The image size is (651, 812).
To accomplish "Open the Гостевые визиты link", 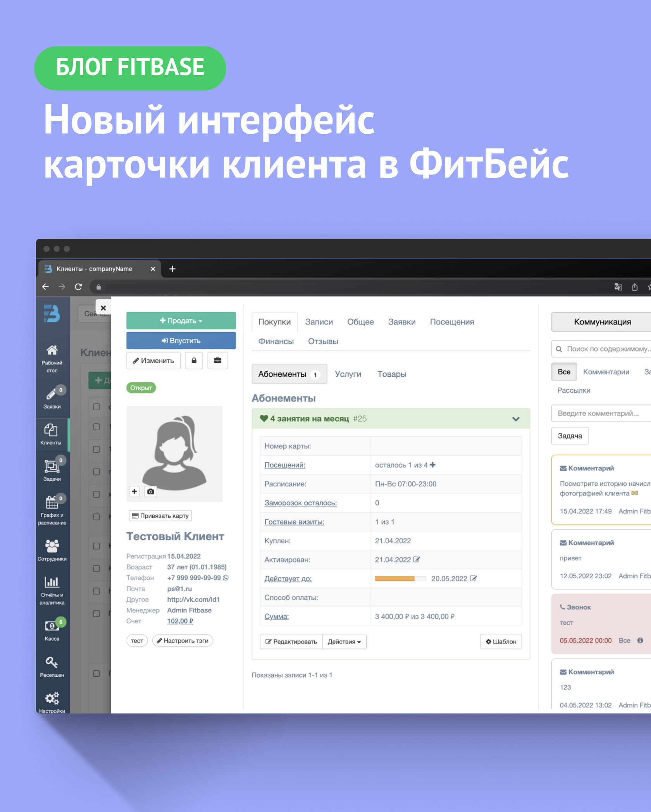I will [x=294, y=522].
